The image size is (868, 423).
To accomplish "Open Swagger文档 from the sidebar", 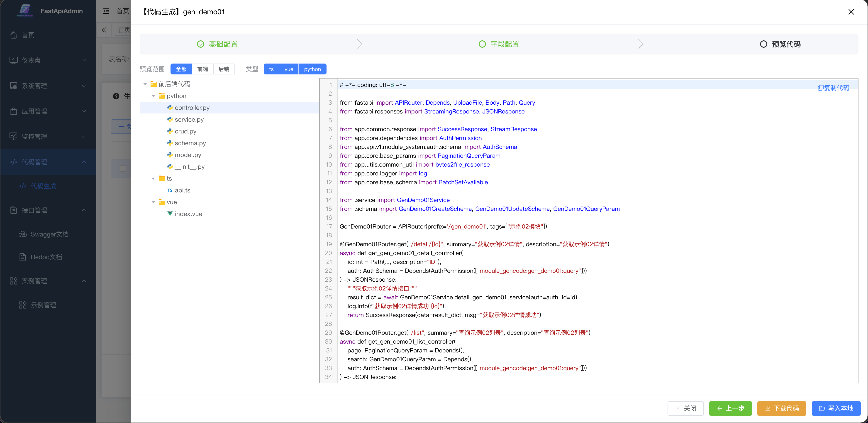I will (x=49, y=234).
